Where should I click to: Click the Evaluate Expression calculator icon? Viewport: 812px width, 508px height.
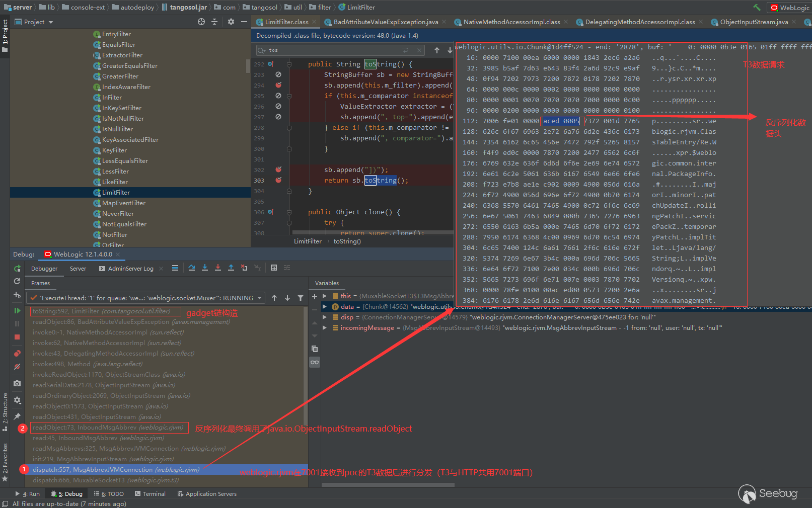(x=274, y=268)
